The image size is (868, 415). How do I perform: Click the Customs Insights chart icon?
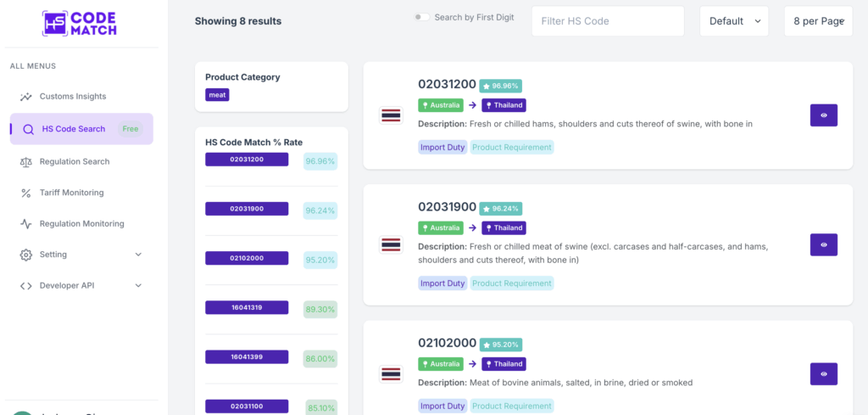(26, 97)
